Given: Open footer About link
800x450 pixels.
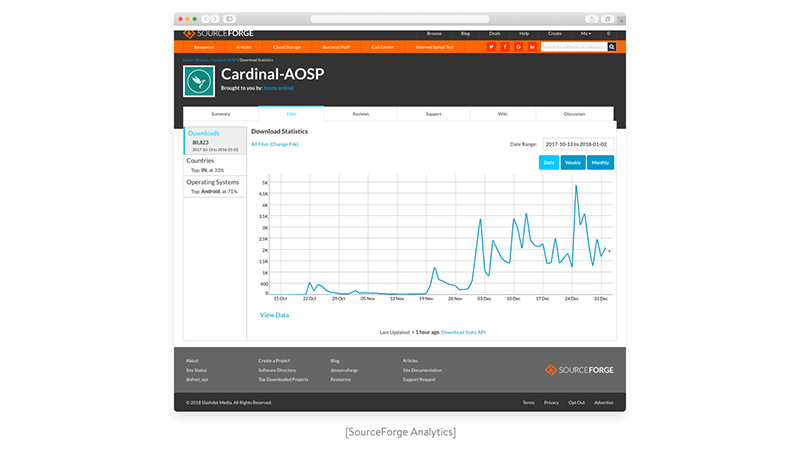Looking at the screenshot, I should point(192,361).
